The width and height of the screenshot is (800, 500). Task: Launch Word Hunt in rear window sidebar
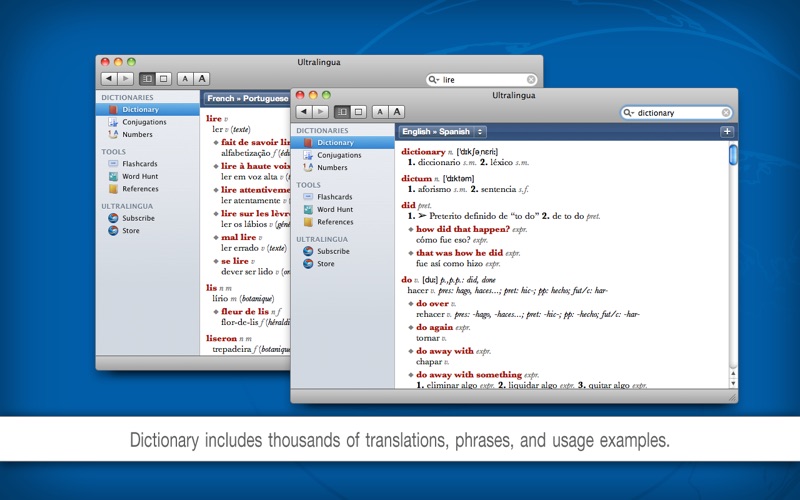tap(147, 176)
